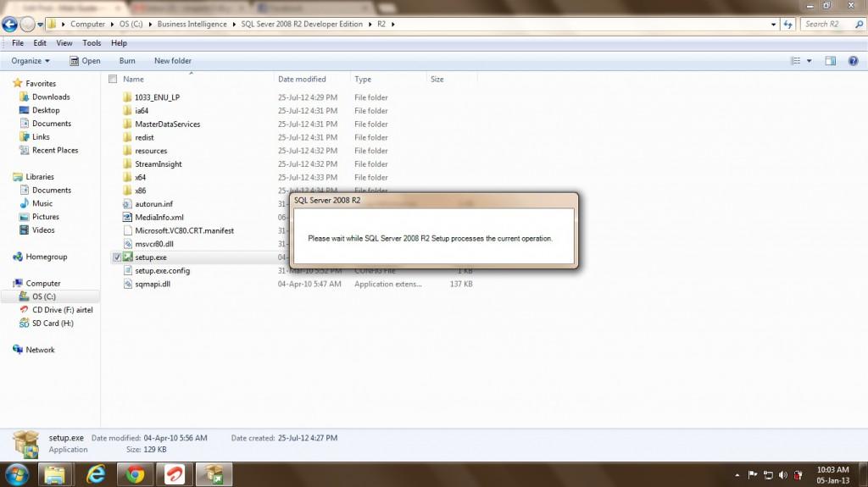
Task: Open SD Card (H:) drive
Action: coord(53,324)
